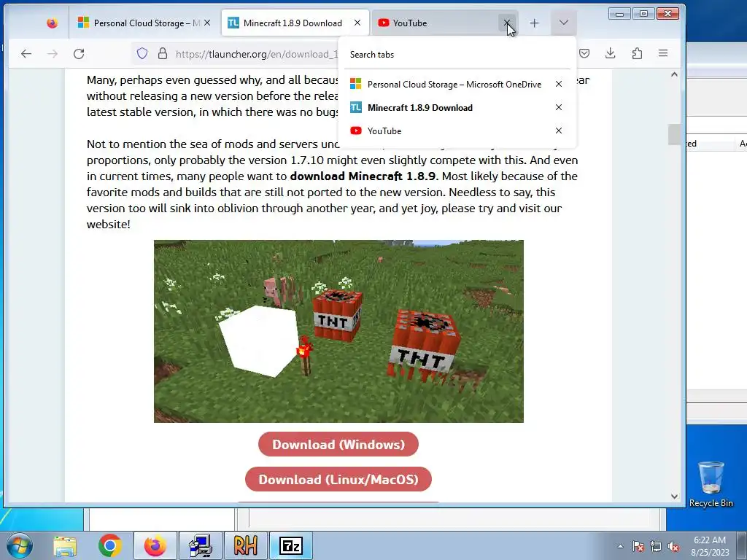This screenshot has width=747, height=560.
Task: Close the Personal Cloud Storage tab
Action: [x=207, y=23]
